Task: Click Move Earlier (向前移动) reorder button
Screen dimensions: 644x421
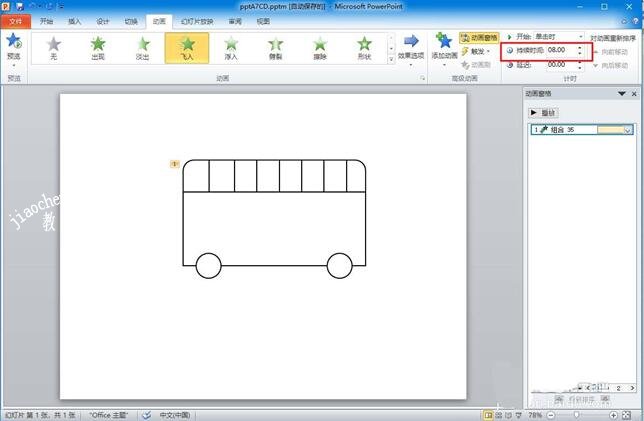Action: point(611,52)
